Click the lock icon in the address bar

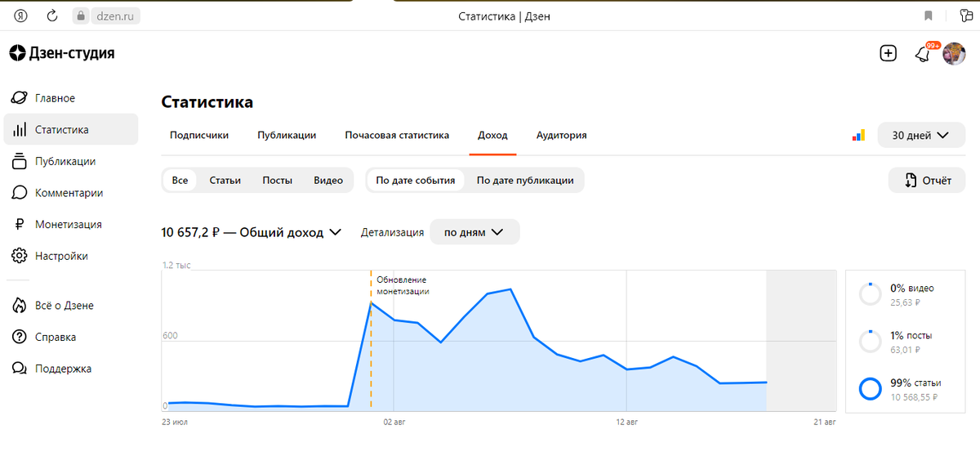pos(80,16)
